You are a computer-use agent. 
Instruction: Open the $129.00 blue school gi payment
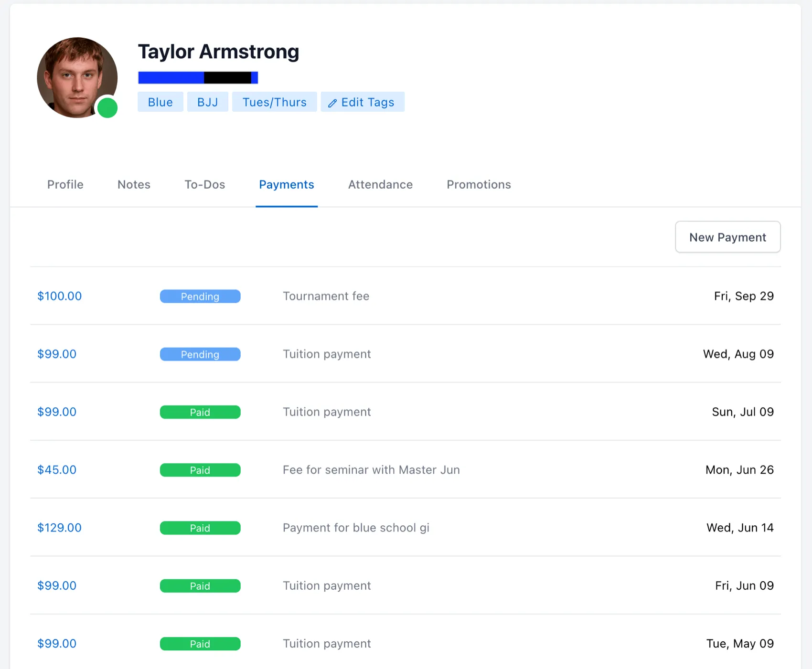[59, 528]
